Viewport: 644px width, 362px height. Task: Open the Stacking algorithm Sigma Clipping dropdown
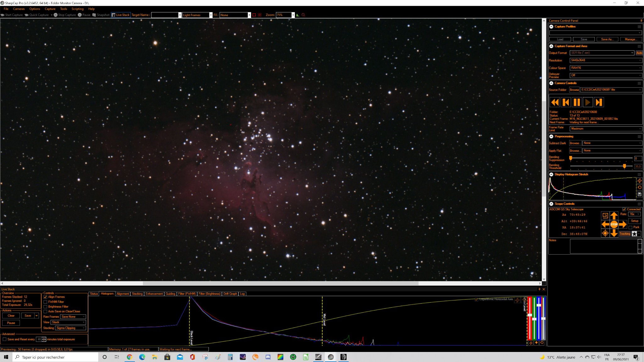70,328
